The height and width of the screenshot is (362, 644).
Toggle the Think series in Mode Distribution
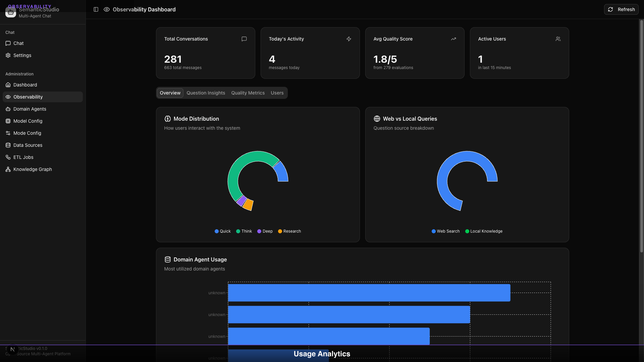(244, 231)
